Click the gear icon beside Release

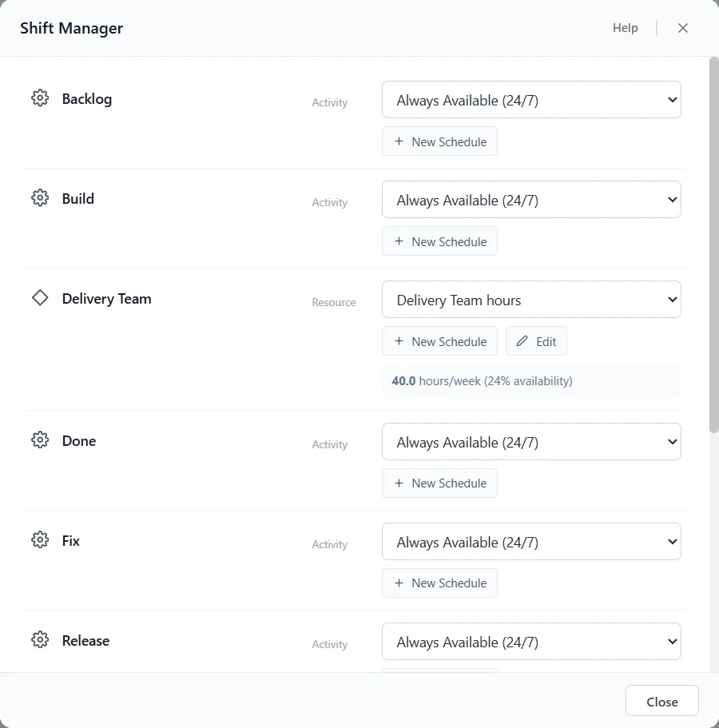(x=40, y=639)
